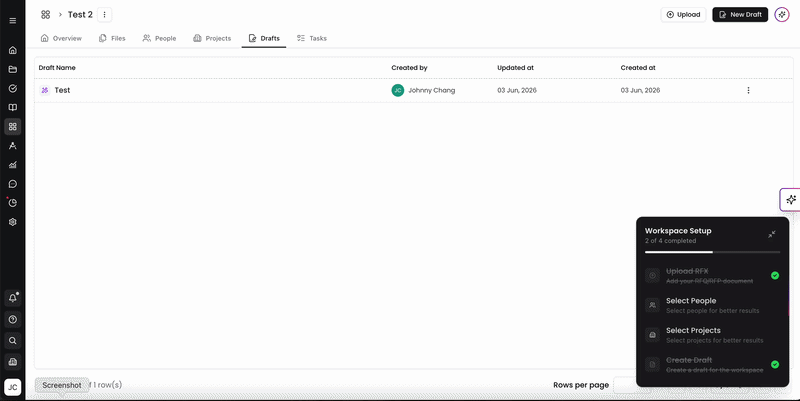Click the Select People step icon

tap(652, 305)
